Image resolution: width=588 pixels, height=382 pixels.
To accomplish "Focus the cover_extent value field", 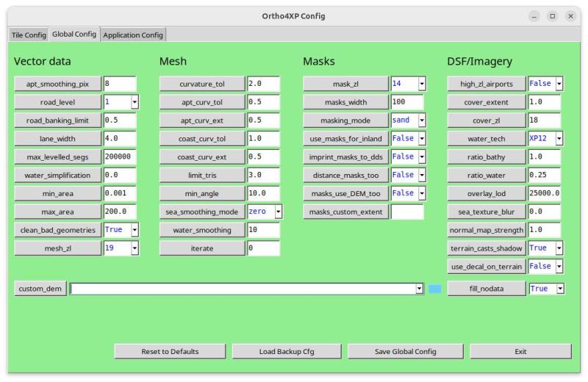I will (544, 102).
